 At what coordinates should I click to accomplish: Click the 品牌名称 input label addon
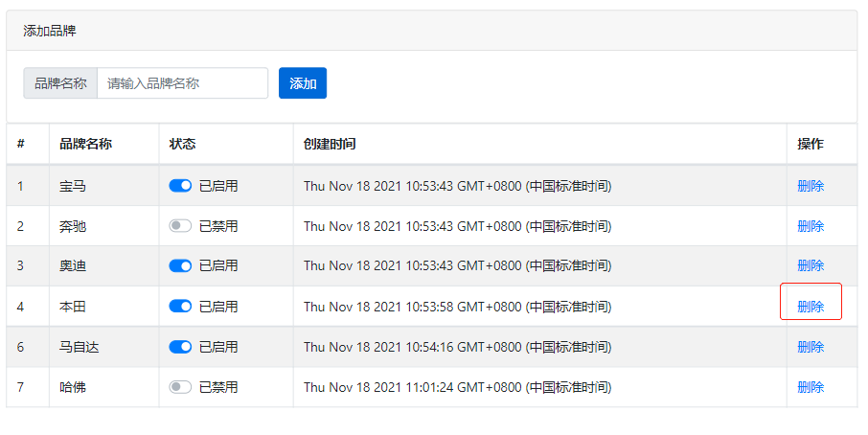[60, 83]
